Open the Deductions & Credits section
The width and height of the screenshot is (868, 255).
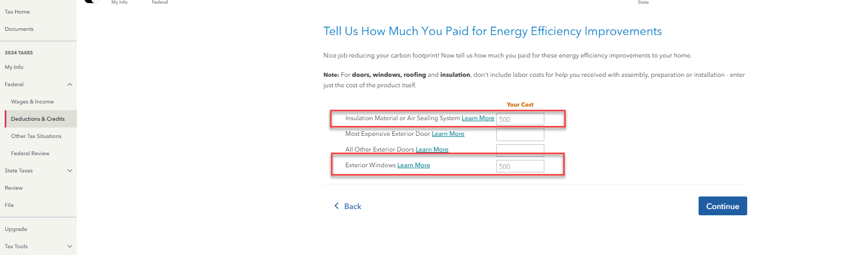point(38,119)
